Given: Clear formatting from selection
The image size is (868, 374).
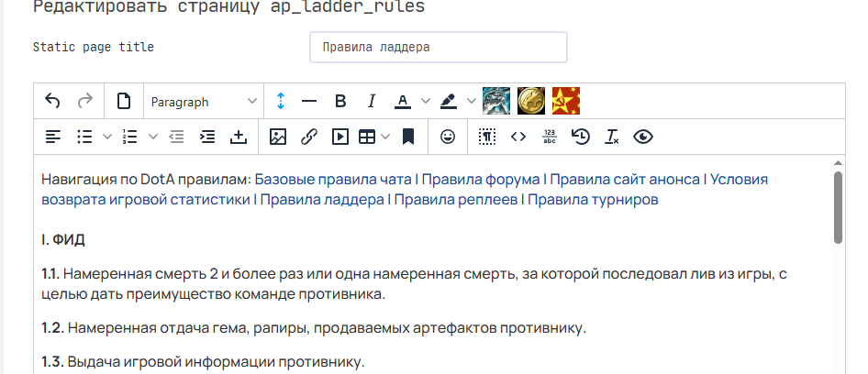Looking at the screenshot, I should (x=612, y=137).
